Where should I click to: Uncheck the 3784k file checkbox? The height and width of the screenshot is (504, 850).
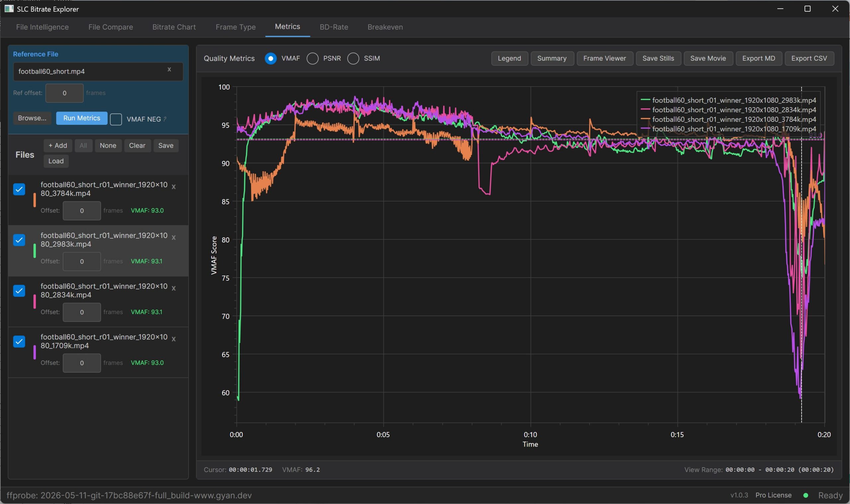(19, 189)
